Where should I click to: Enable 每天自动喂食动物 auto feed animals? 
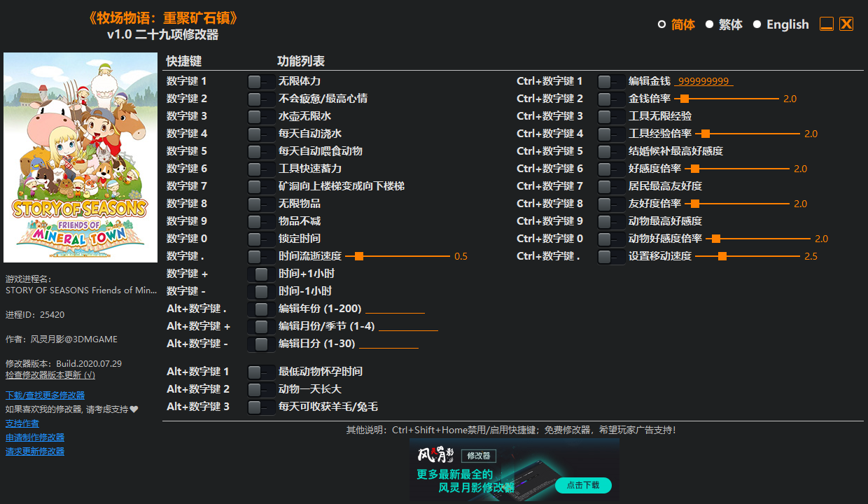260,150
